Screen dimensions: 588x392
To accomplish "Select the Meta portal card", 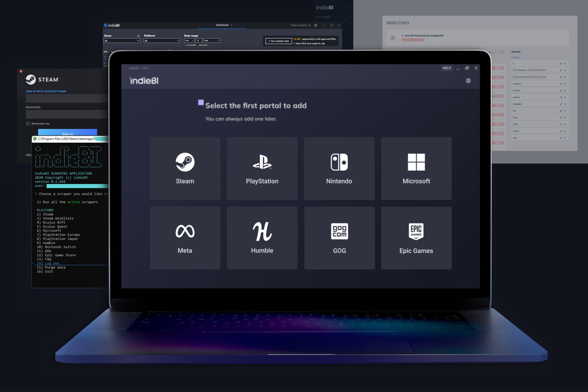I will (185, 238).
